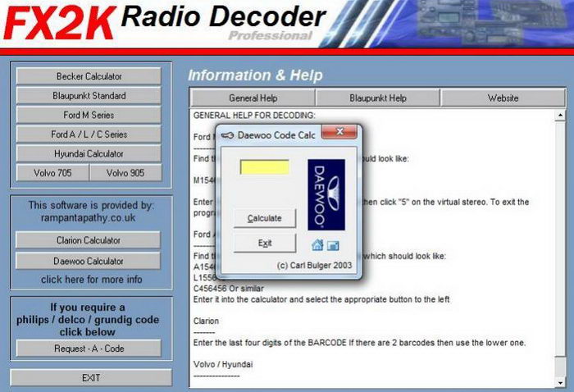Choose Volvo 705
The image size is (574, 392).
click(x=52, y=173)
